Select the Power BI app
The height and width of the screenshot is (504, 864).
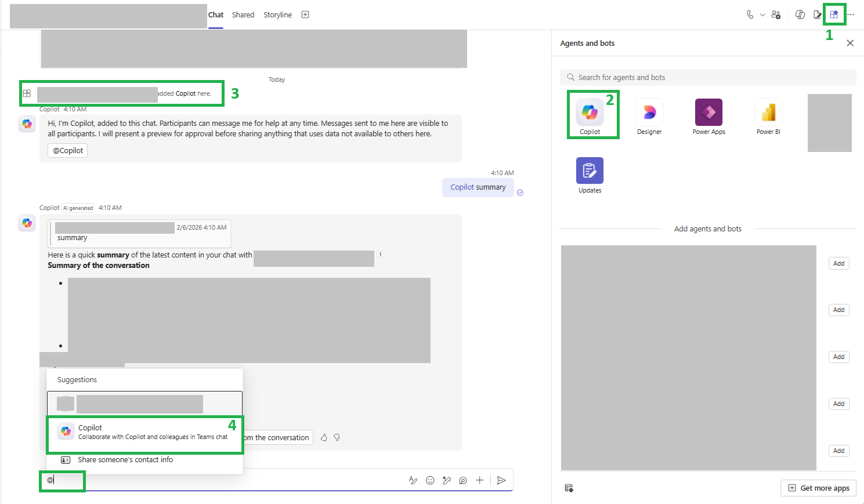pyautogui.click(x=768, y=117)
